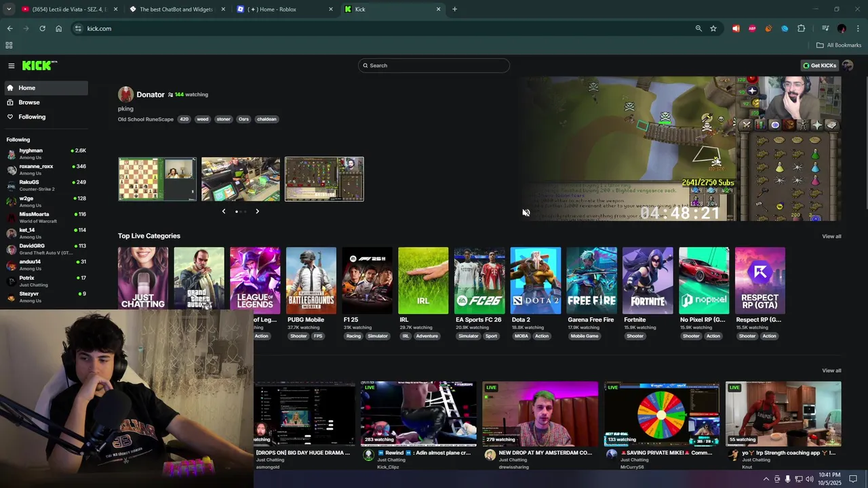This screenshot has height=488, width=868.
Task: Open the All Bookmarks folder
Action: [x=839, y=45]
